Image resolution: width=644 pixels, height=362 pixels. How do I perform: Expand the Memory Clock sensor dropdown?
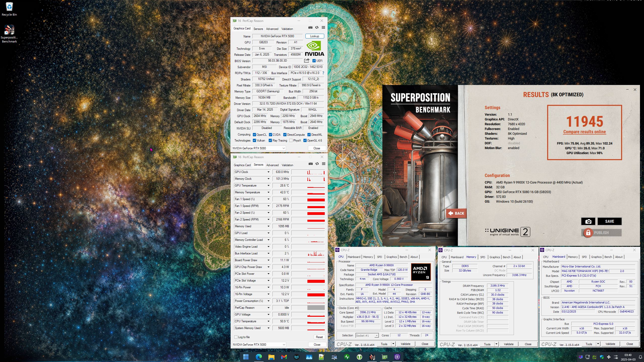point(268,179)
